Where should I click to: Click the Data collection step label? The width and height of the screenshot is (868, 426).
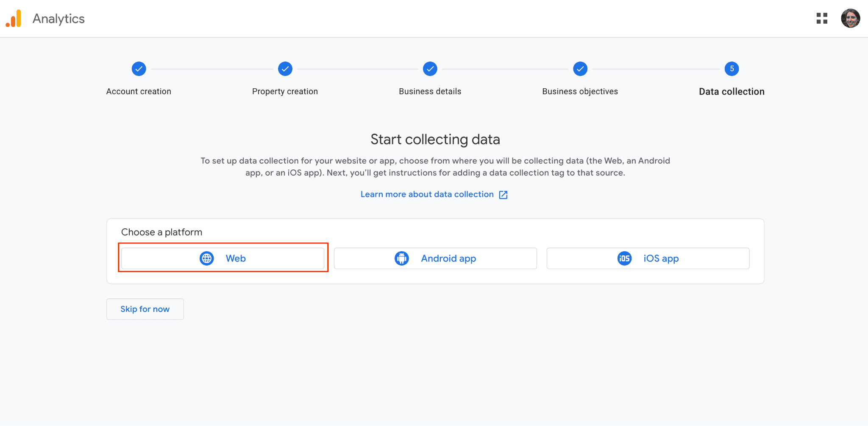[x=732, y=92]
